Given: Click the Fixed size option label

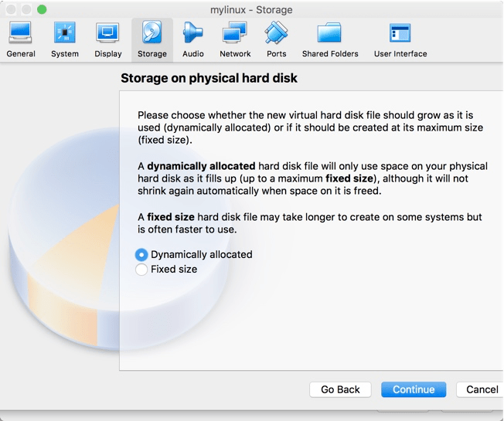Looking at the screenshot, I should click(x=174, y=269).
